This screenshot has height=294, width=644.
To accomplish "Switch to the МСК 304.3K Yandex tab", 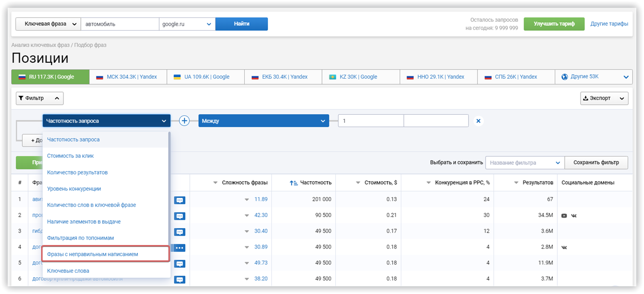I will pyautogui.click(x=128, y=77).
